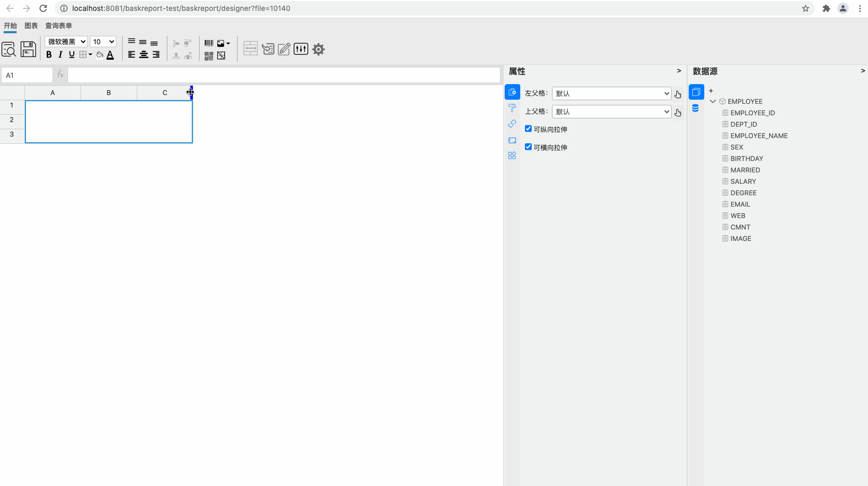Image resolution: width=868 pixels, height=486 pixels.
Task: Add a data source with plus
Action: click(711, 91)
